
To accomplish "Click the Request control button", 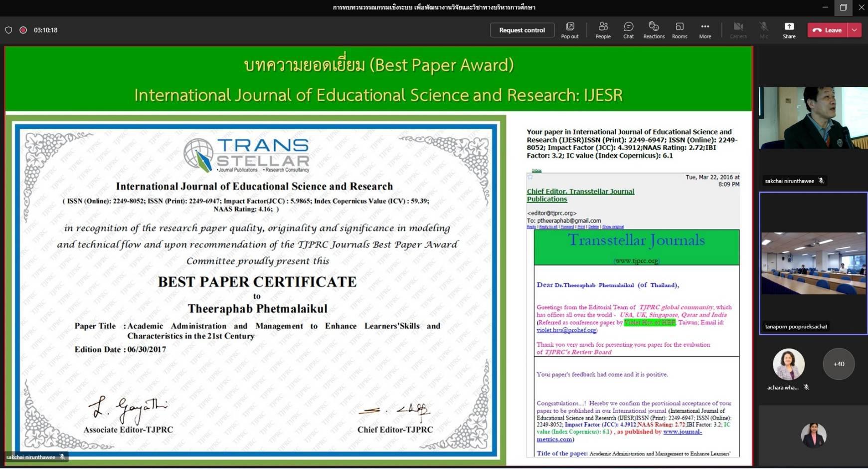I will 522,30.
